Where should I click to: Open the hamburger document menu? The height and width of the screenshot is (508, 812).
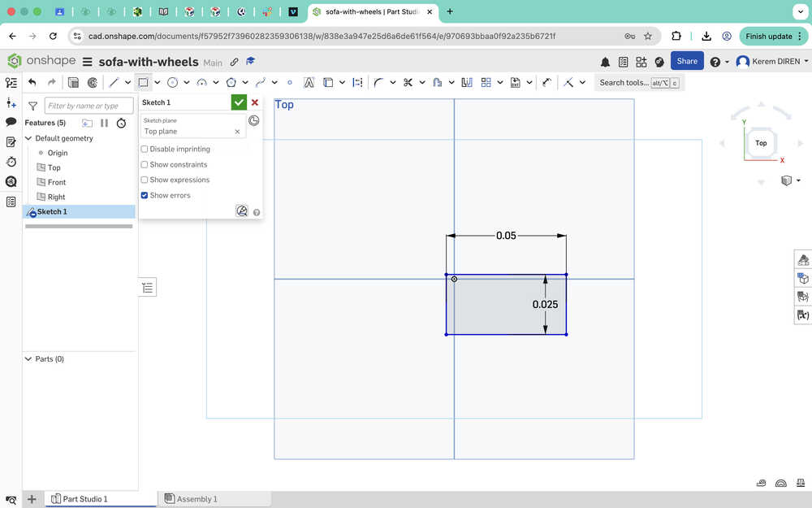coord(88,62)
